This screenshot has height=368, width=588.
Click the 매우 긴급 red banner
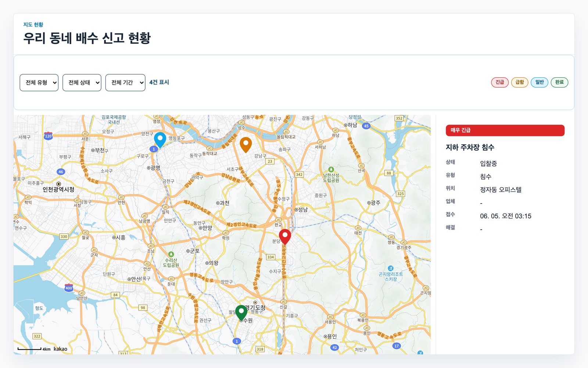(505, 130)
